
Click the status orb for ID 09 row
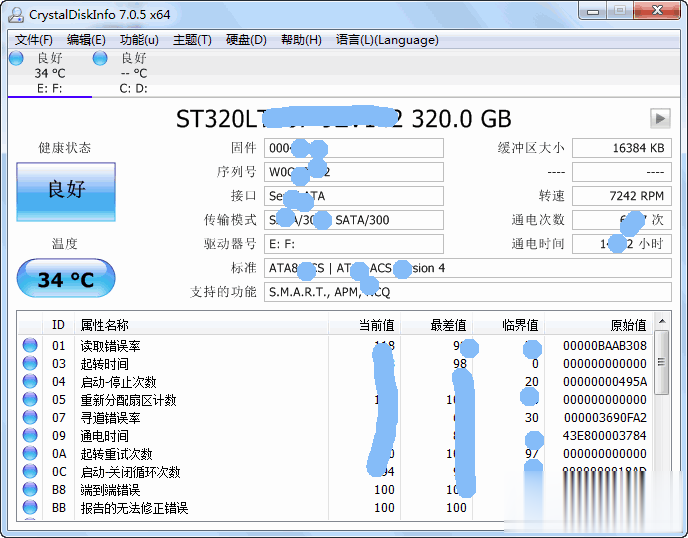coord(30,435)
